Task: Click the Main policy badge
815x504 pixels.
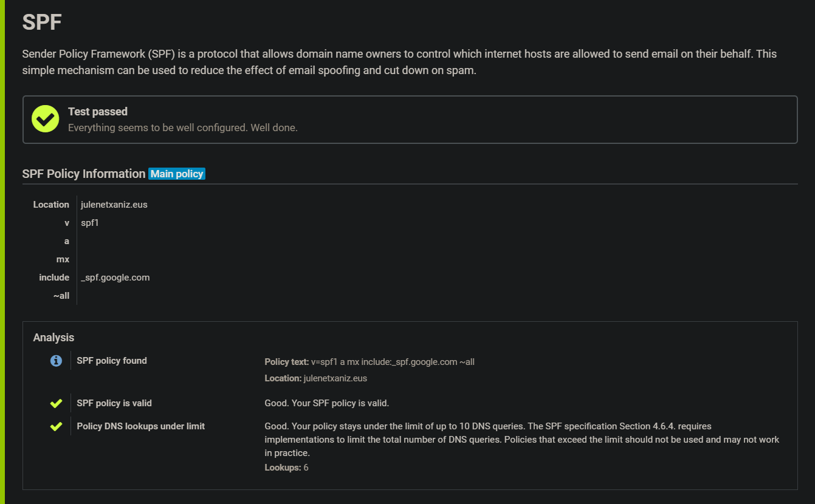Action: [x=177, y=174]
